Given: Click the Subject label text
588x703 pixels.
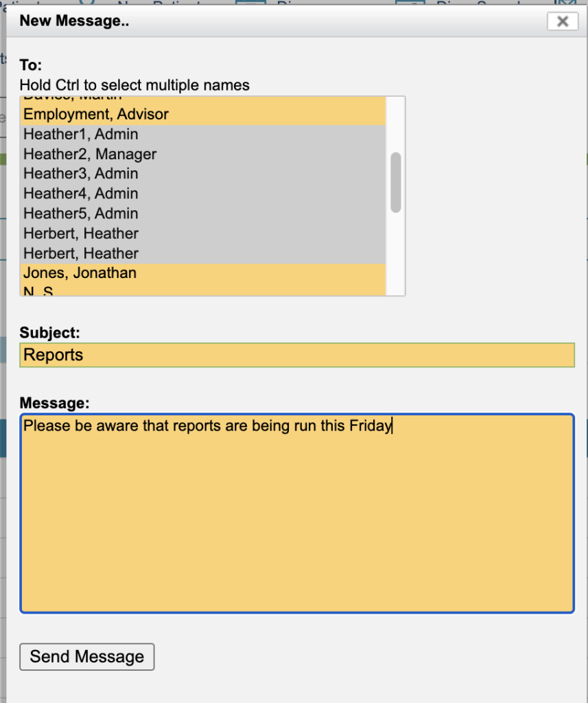Looking at the screenshot, I should point(49,333).
